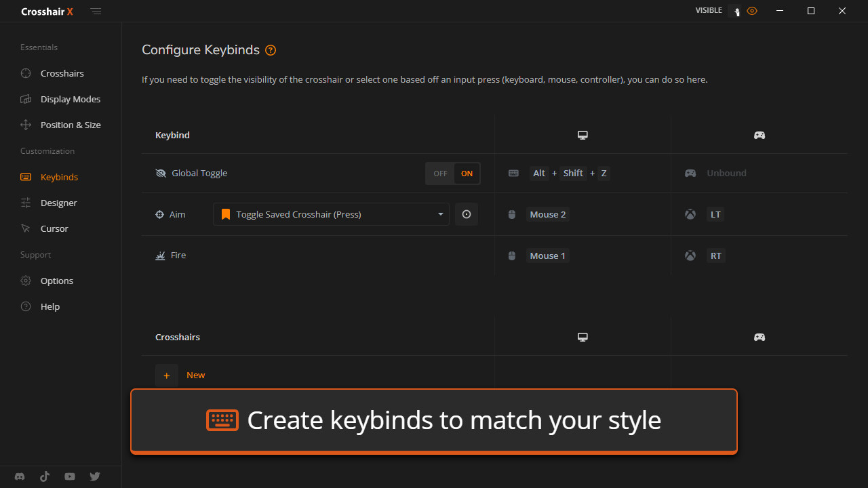Switch Global Toggle to OFF

tap(441, 174)
